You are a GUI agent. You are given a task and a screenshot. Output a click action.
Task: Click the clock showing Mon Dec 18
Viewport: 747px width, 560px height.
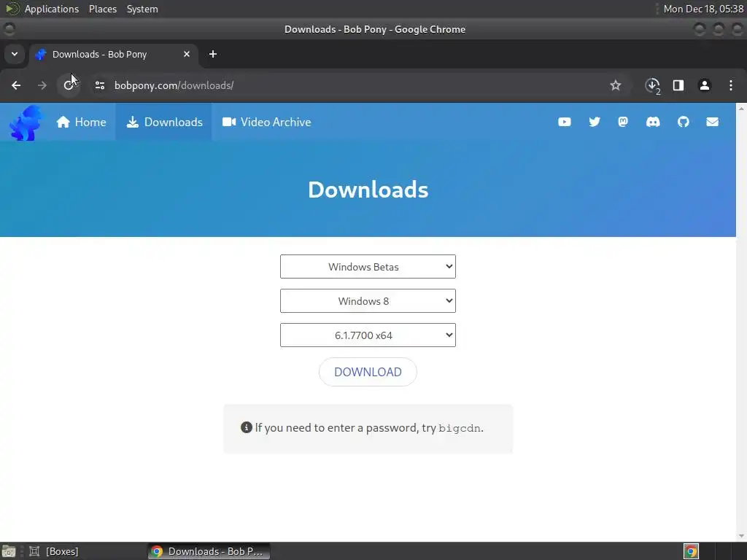tap(703, 9)
